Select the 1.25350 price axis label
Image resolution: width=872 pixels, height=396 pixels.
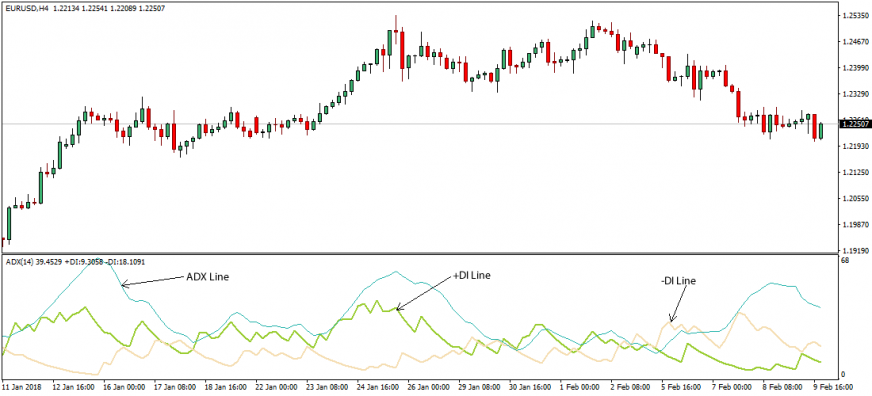[x=857, y=17]
